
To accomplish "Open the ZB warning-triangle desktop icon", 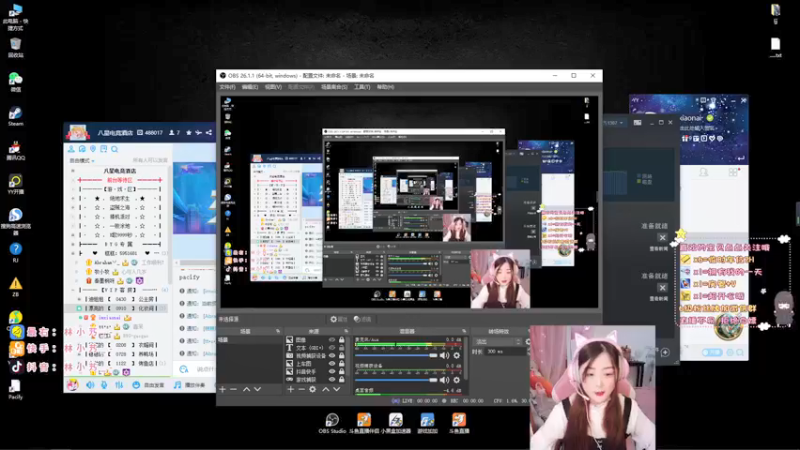I will 15,286.
